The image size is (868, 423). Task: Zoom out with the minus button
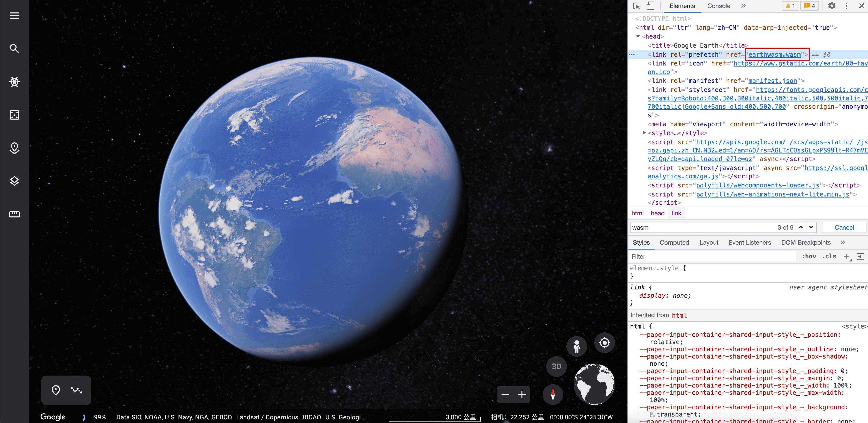point(505,395)
